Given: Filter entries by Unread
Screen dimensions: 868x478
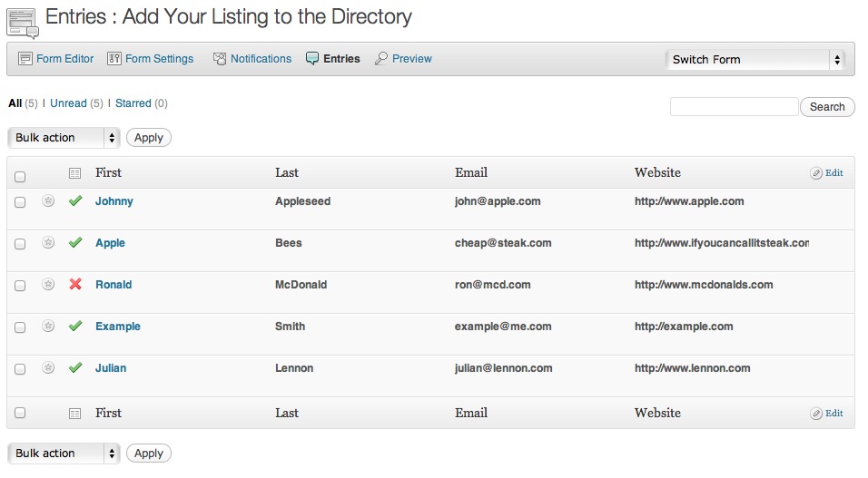Looking at the screenshot, I should coord(68,103).
